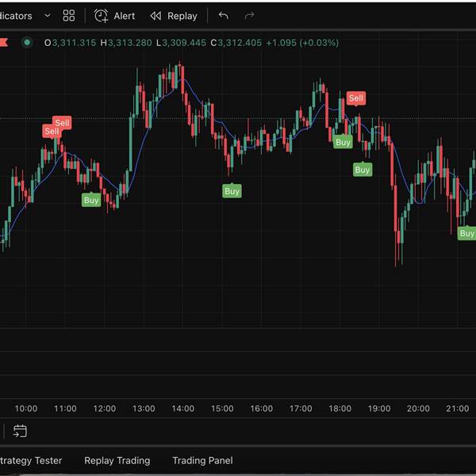Redo the last chart action
Image resolution: width=476 pixels, height=476 pixels.
pyautogui.click(x=249, y=16)
